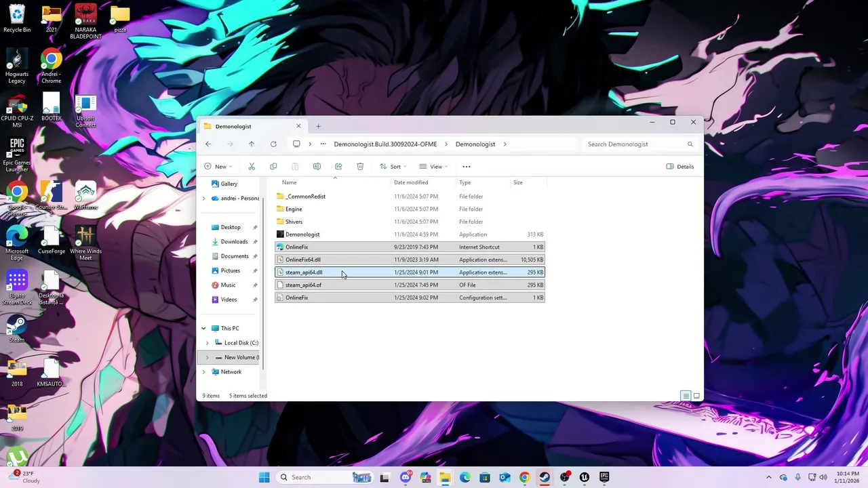
Task: Click the Refresh icon in Explorer
Action: click(x=273, y=144)
